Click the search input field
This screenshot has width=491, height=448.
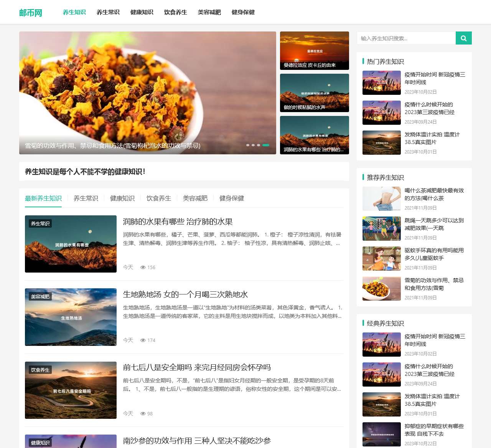click(405, 38)
